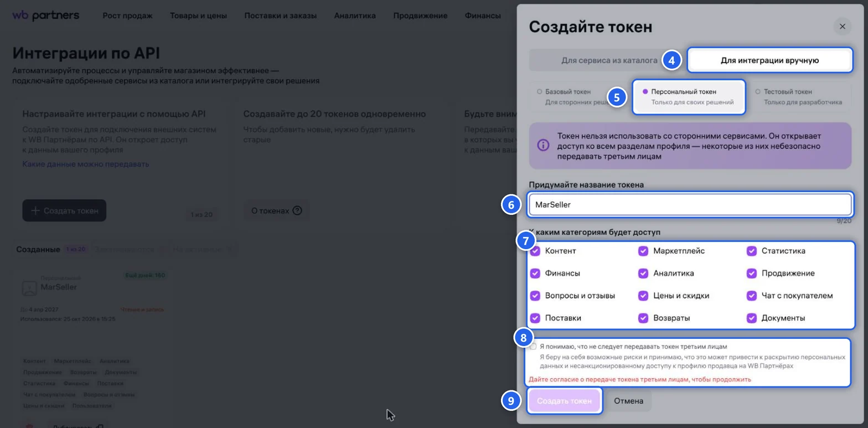868x428 pixels.
Task: Uncheck the Контент category checkbox
Action: [x=535, y=251]
